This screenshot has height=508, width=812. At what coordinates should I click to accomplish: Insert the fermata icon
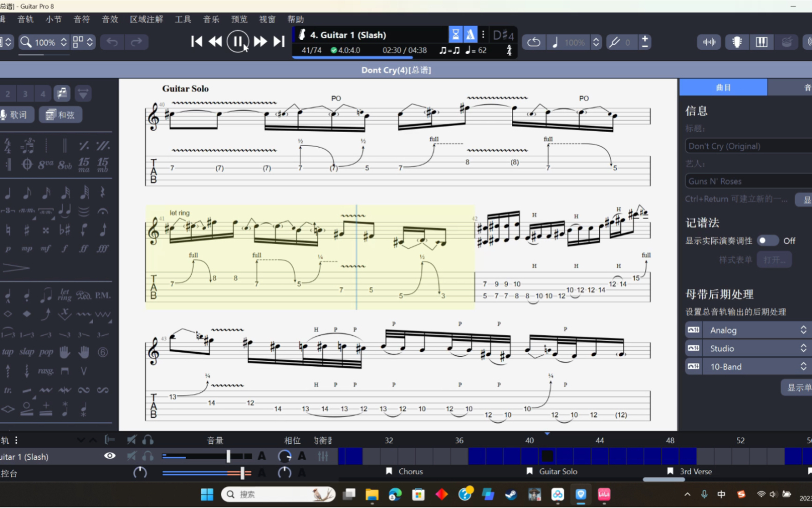click(x=103, y=211)
